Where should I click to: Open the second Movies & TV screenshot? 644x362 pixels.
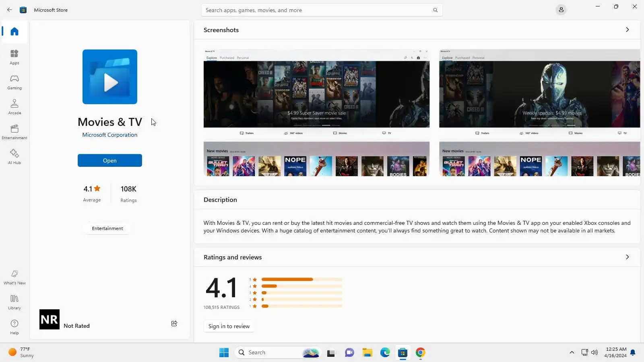(539, 113)
